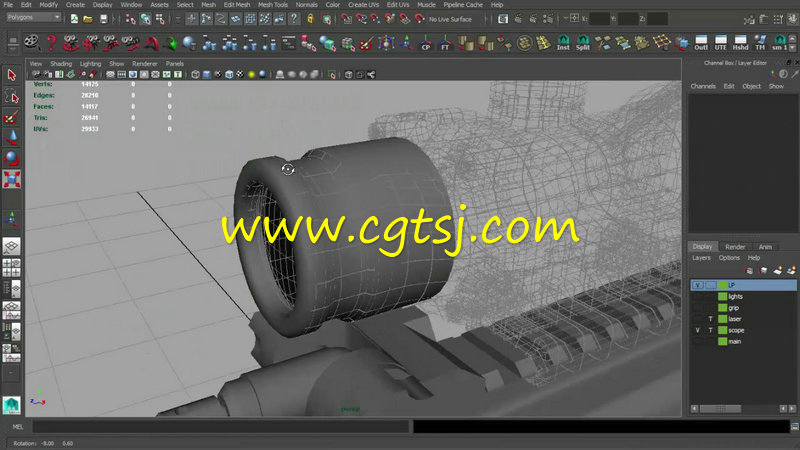Open the Create UVs menu
The width and height of the screenshot is (800, 450).
pos(363,5)
